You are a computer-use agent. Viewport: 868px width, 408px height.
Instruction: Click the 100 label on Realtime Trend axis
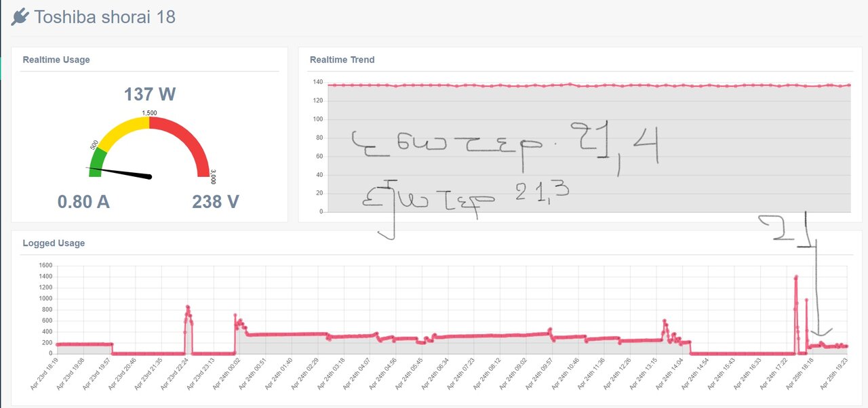tap(317, 119)
